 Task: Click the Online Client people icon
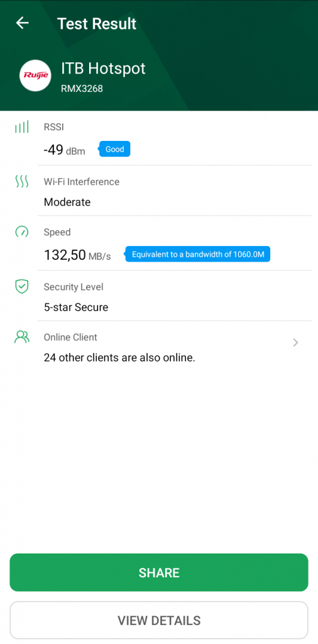click(22, 337)
